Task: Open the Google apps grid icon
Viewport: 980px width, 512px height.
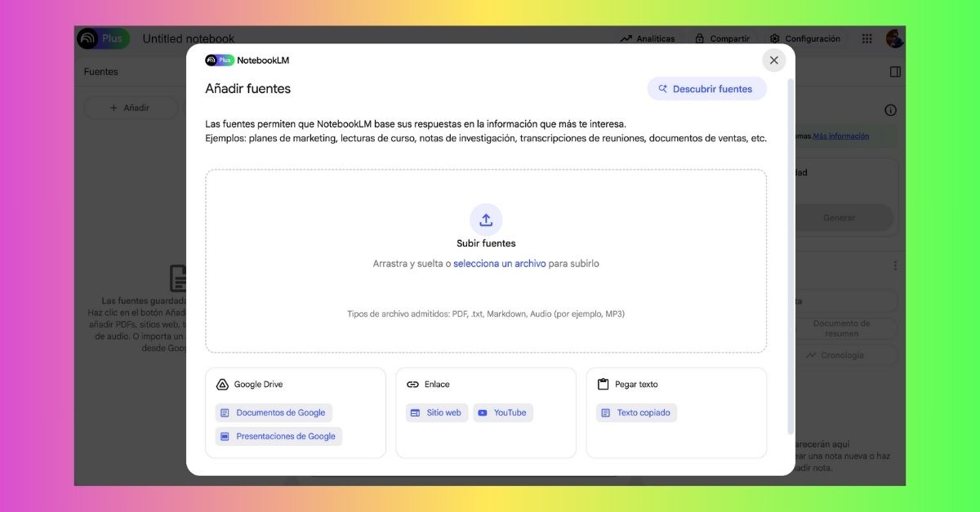Action: 867,38
